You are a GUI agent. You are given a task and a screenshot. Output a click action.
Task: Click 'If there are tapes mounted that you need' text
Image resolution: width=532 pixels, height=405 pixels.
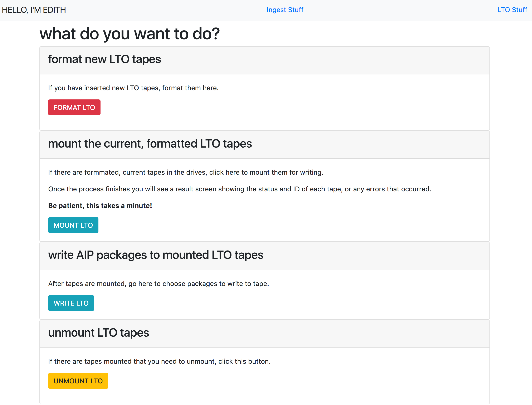point(159,362)
